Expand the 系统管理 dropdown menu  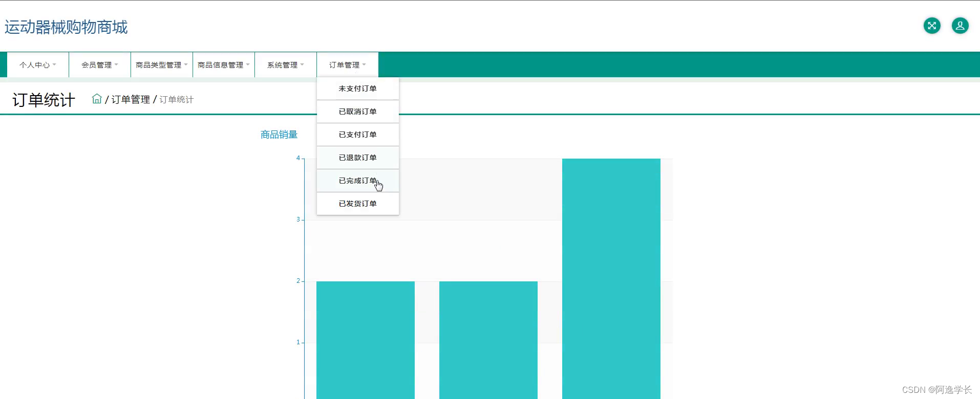286,65
